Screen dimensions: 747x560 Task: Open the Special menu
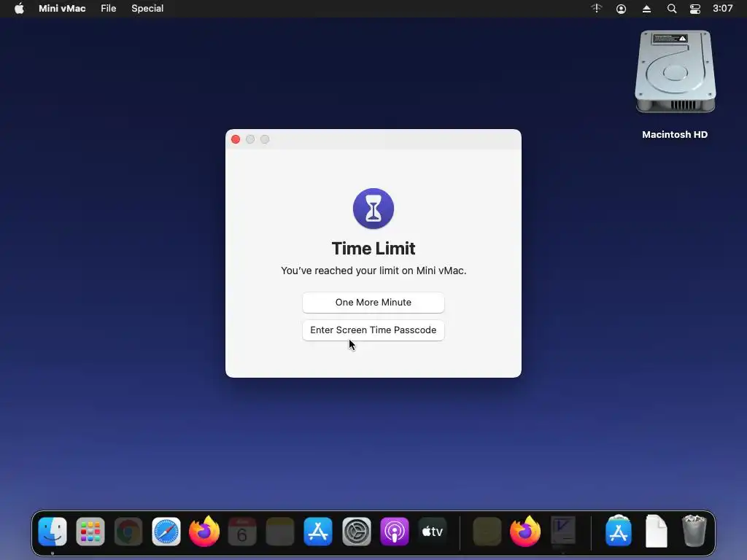(147, 9)
